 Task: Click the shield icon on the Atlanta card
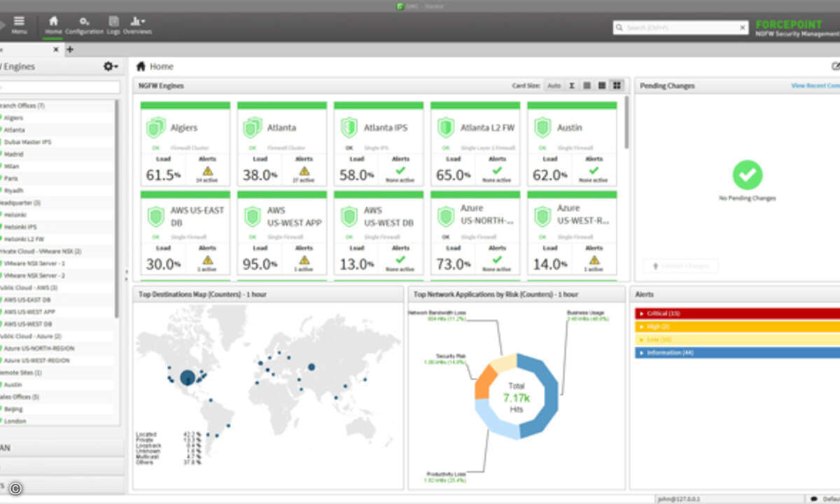[252, 127]
